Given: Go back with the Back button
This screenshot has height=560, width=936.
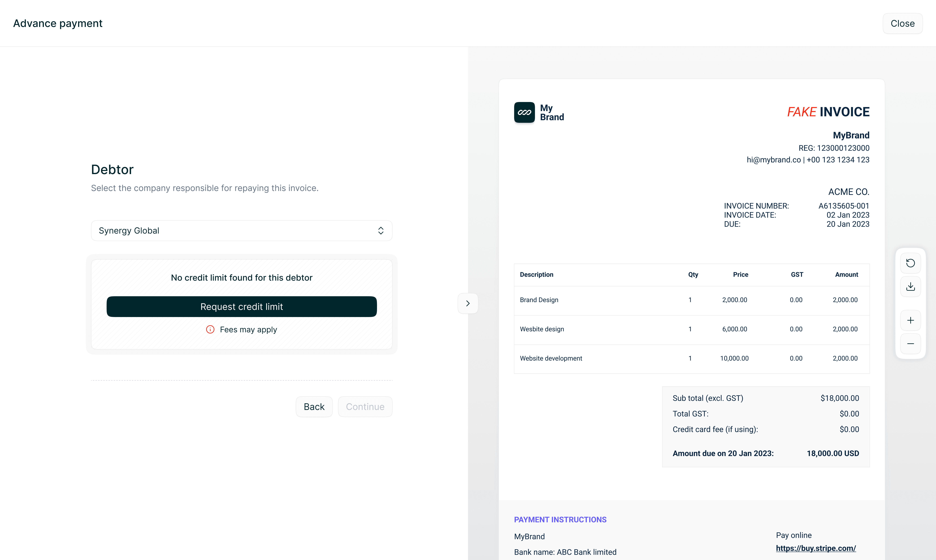Looking at the screenshot, I should pyautogui.click(x=314, y=407).
